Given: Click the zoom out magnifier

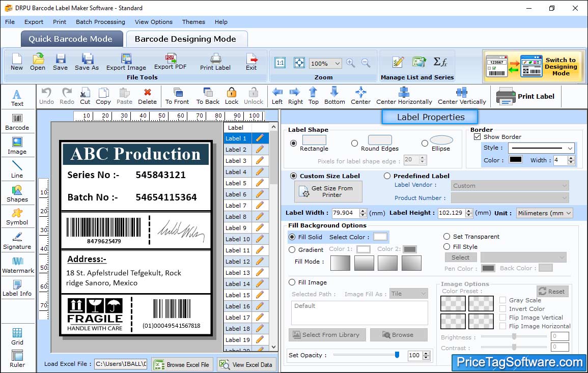Looking at the screenshot, I should [366, 63].
